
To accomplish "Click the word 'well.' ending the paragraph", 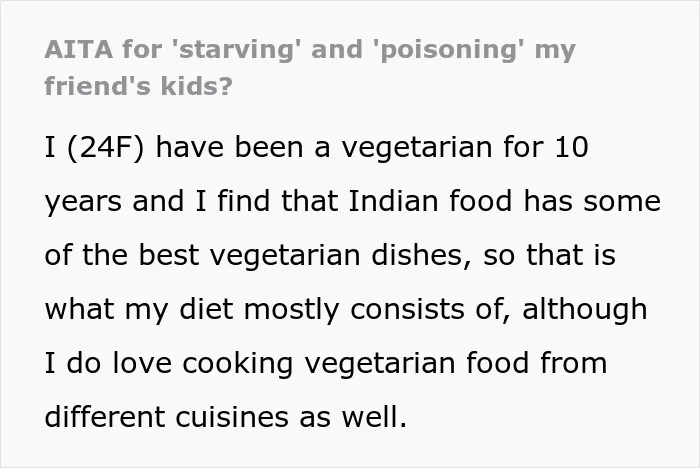I will point(374,417).
